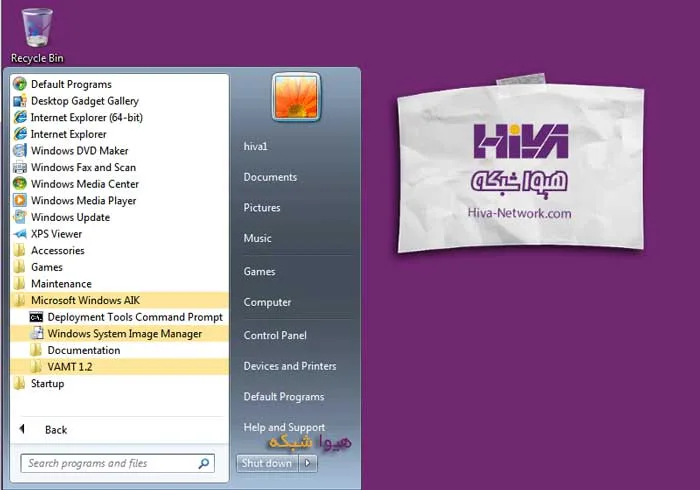Click the Back arrow icon
The image size is (700, 490).
pyautogui.click(x=22, y=429)
